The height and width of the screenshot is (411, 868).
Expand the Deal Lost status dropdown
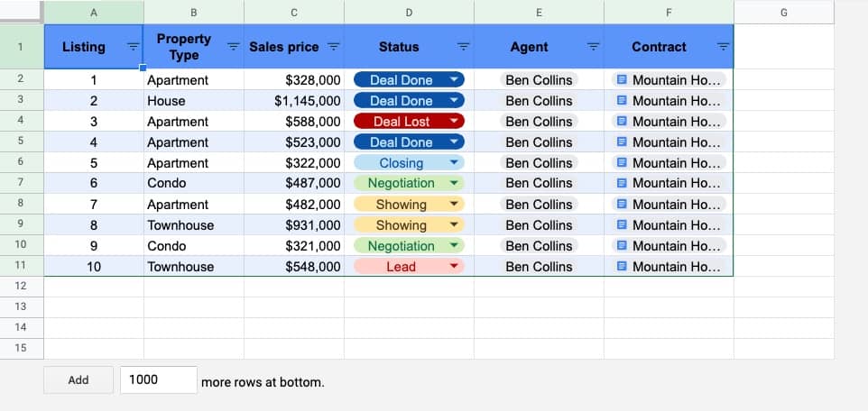(454, 122)
